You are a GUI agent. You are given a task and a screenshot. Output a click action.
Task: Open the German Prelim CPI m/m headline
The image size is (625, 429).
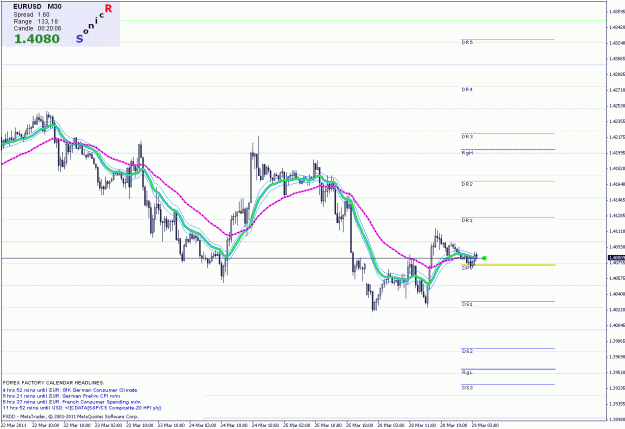61,396
